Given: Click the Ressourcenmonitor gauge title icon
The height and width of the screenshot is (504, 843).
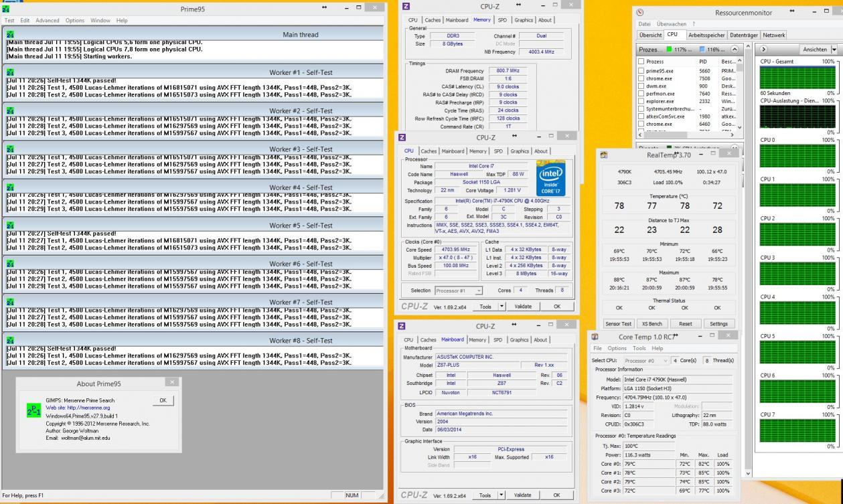Looking at the screenshot, I should click(x=641, y=13).
